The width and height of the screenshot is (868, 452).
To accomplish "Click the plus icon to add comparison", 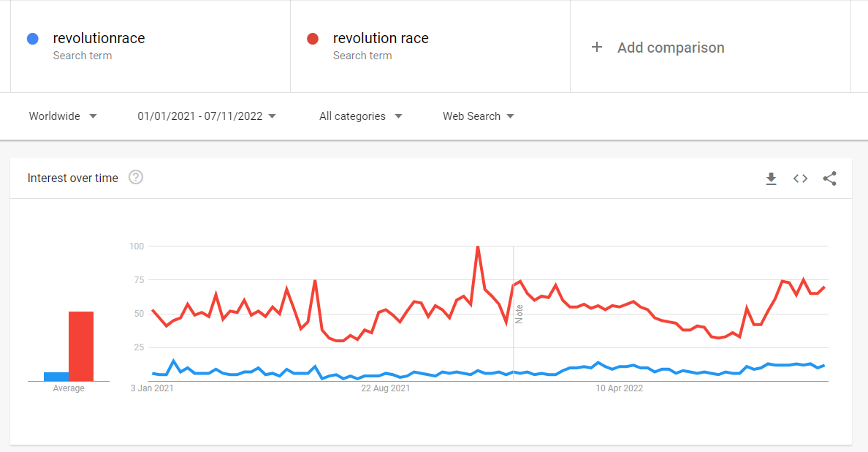I will click(597, 48).
